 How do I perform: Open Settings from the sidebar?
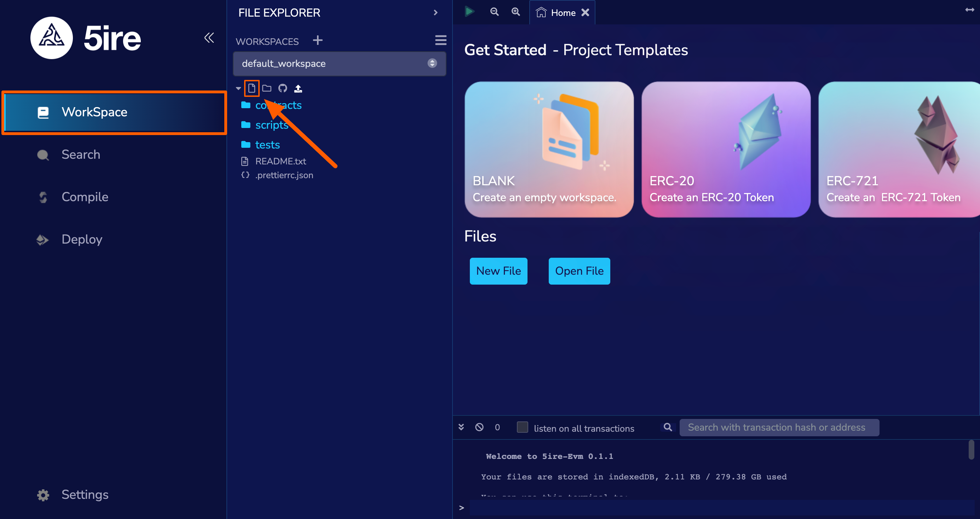click(x=85, y=495)
